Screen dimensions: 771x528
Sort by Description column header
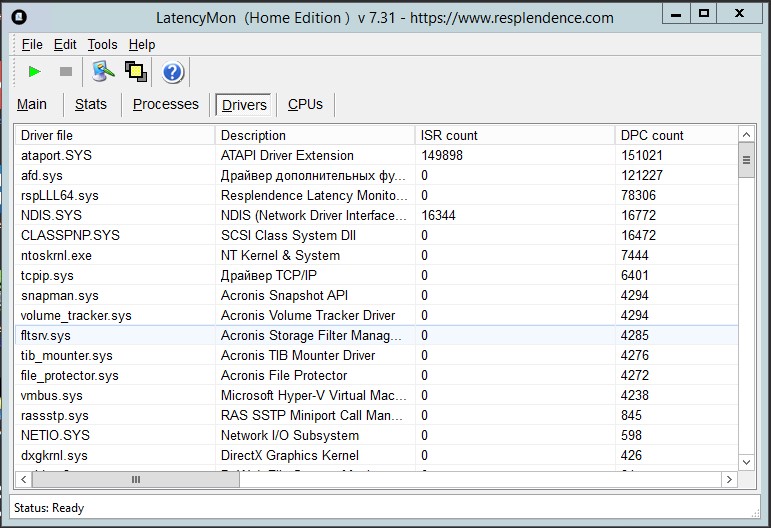pyautogui.click(x=315, y=135)
